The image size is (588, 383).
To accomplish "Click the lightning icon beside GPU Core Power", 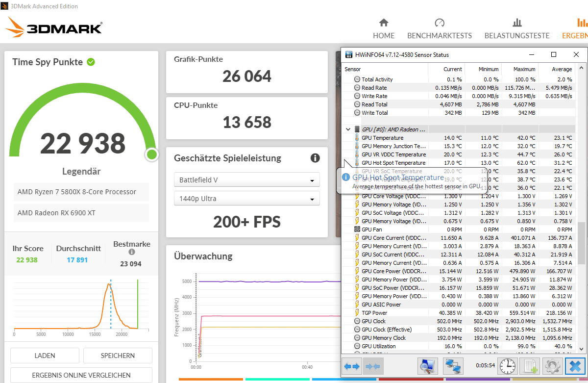I will (357, 271).
